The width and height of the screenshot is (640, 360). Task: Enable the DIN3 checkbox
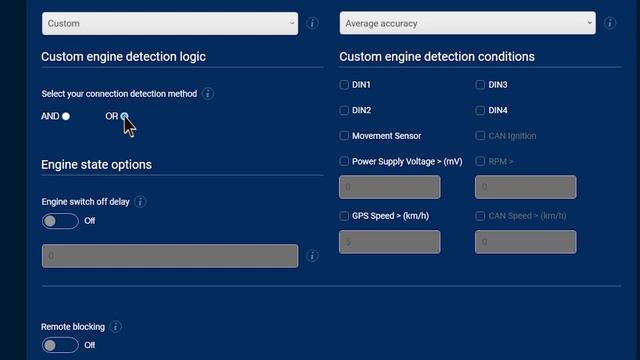coord(480,85)
